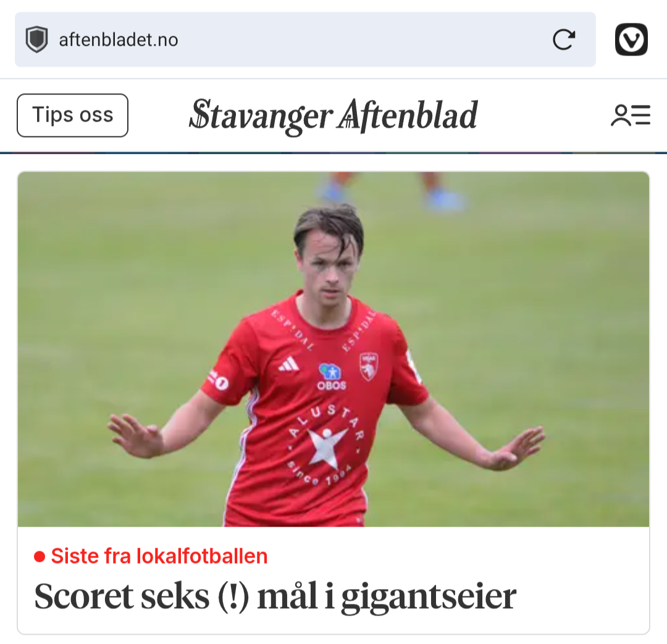Click the Adidas logo on the red jersey

[289, 364]
